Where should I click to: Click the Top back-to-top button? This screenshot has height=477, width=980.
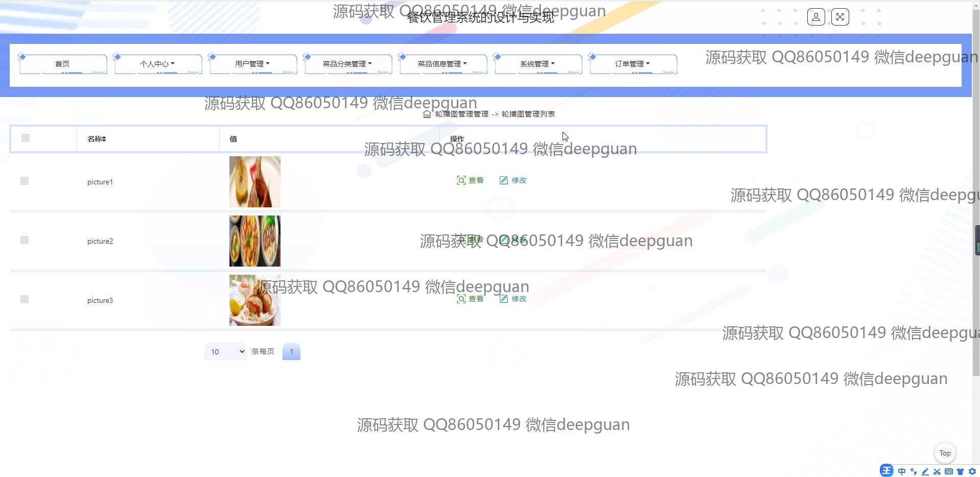[945, 453]
